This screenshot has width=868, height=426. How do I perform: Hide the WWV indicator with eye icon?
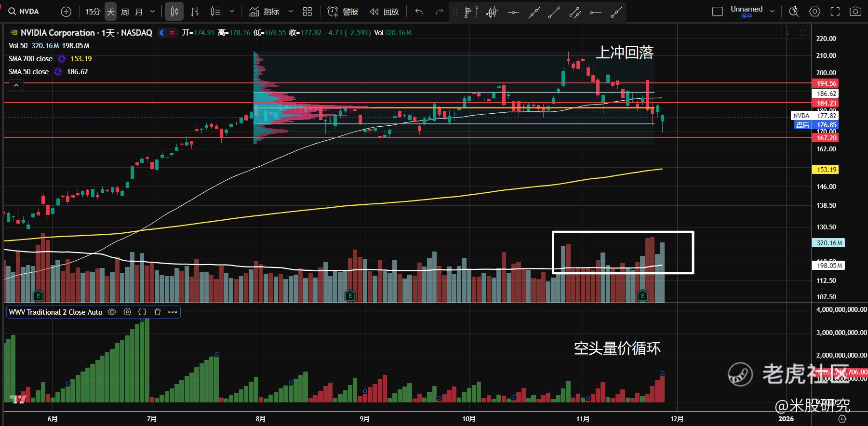coord(112,312)
